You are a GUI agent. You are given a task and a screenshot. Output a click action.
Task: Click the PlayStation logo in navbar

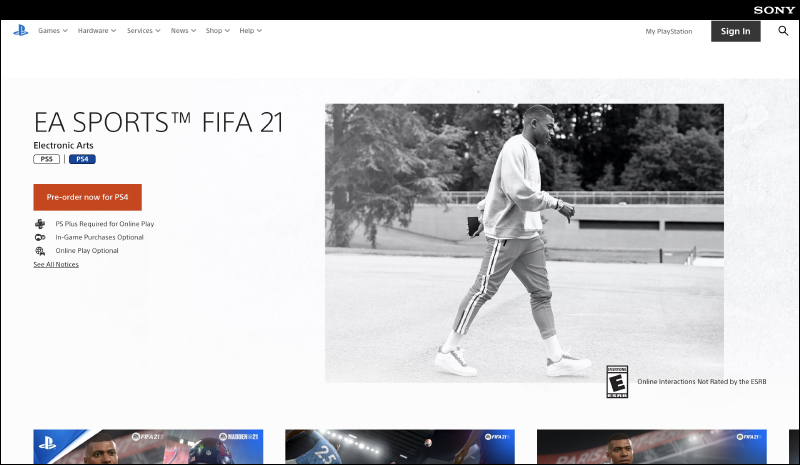[x=20, y=31]
